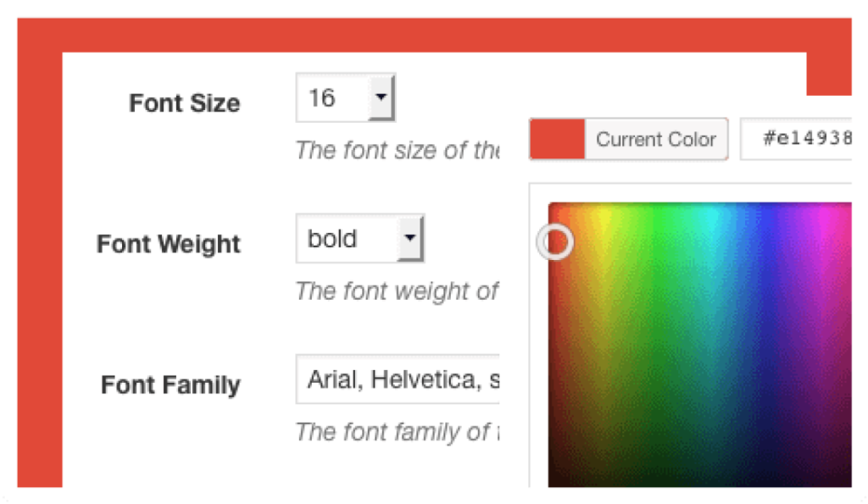The image size is (868, 504).
Task: Click the Font Size value 16
Action: pos(322,98)
